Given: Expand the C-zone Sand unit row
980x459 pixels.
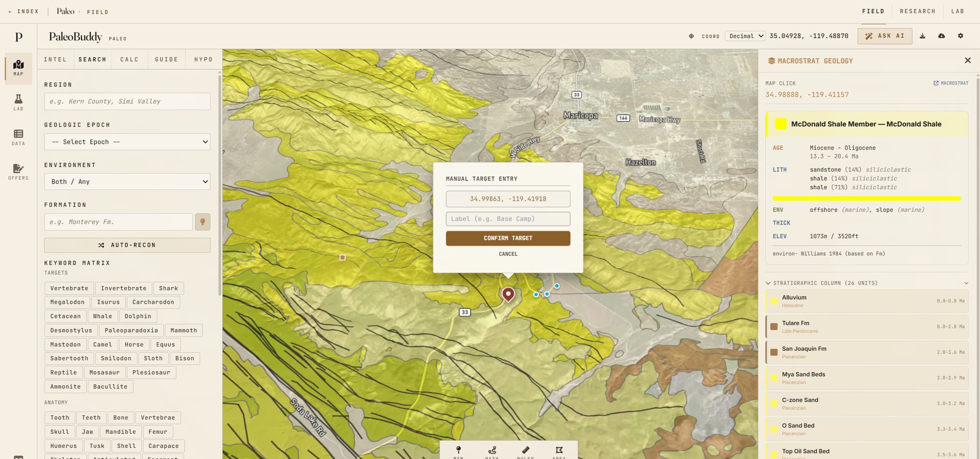Looking at the screenshot, I should point(867,404).
